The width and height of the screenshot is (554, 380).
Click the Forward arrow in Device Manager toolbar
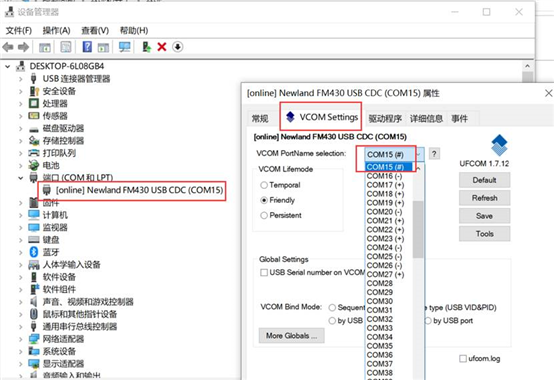coord(23,47)
